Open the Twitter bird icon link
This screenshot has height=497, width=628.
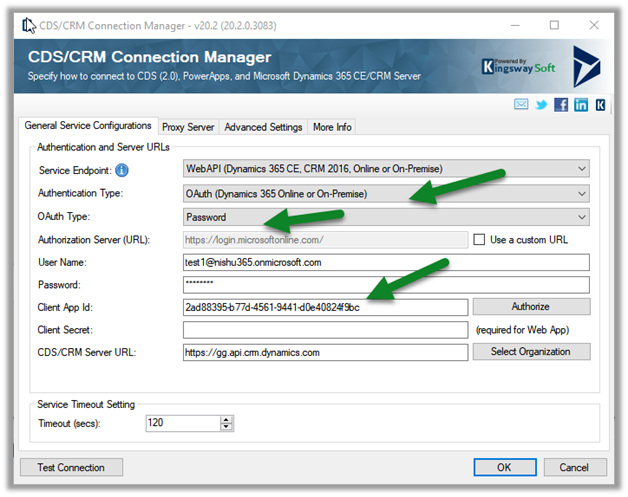pyautogui.click(x=541, y=104)
